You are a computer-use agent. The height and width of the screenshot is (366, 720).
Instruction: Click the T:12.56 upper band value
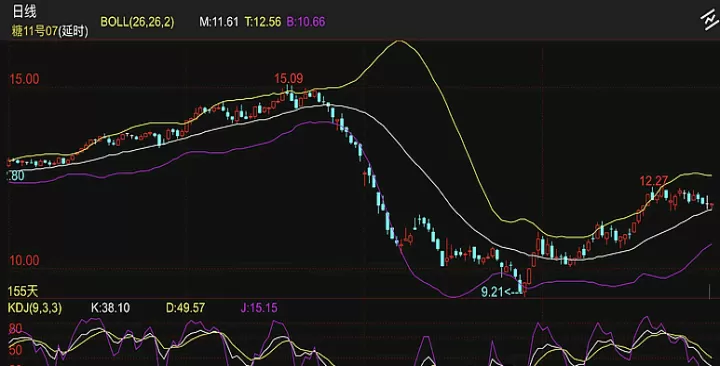pos(263,22)
